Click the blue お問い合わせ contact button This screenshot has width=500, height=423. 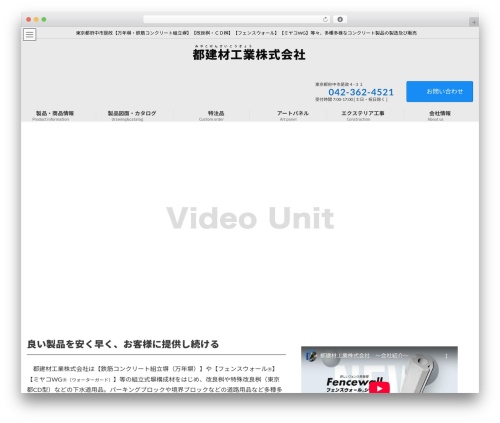[439, 91]
